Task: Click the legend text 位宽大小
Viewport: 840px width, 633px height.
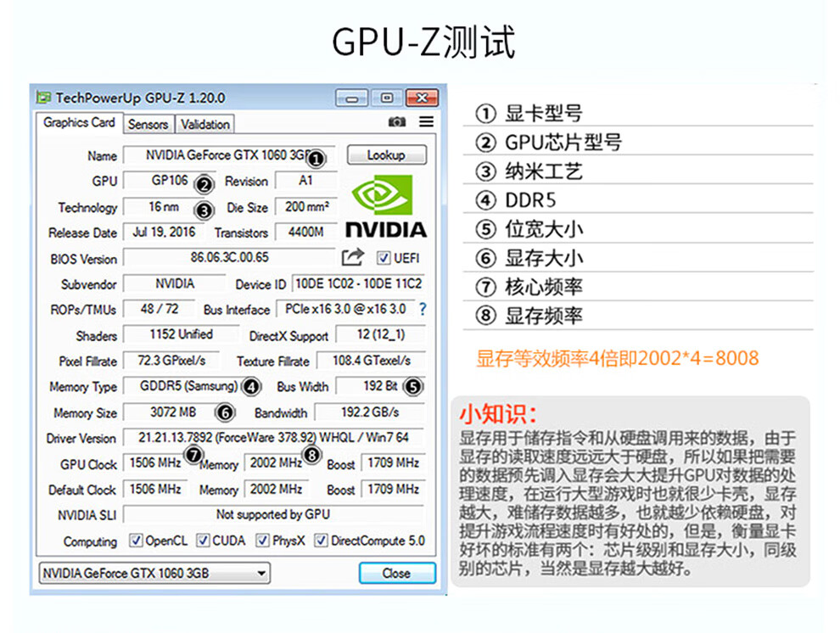Action: [x=544, y=229]
